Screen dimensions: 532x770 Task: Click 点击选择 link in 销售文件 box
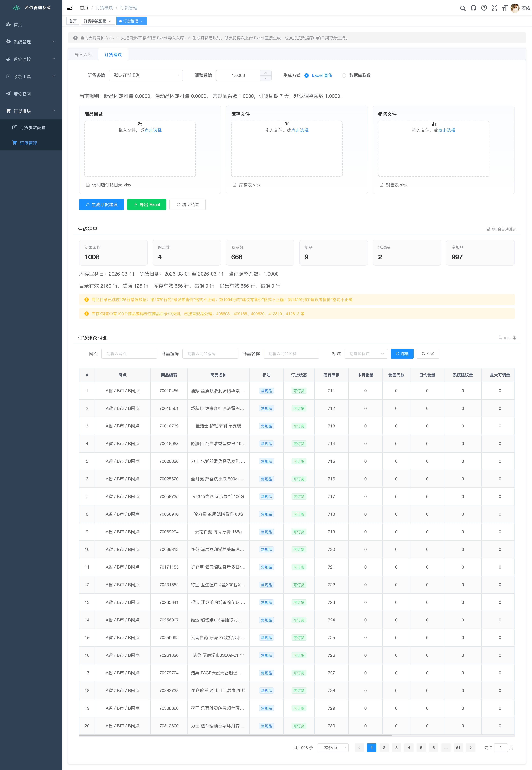[x=447, y=130]
